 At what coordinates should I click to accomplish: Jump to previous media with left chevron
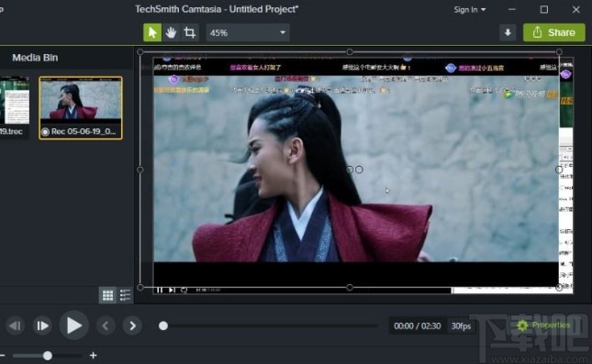pos(106,325)
